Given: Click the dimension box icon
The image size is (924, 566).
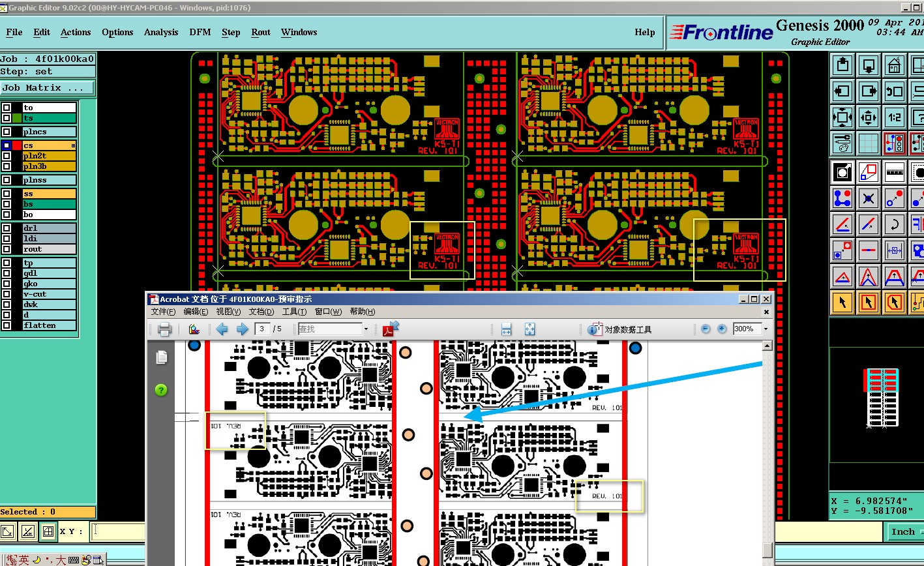Looking at the screenshot, I should point(894,250).
